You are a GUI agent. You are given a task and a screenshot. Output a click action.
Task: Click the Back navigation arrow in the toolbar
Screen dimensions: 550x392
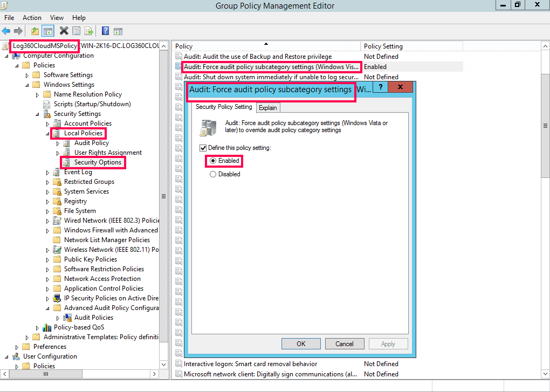(5, 31)
